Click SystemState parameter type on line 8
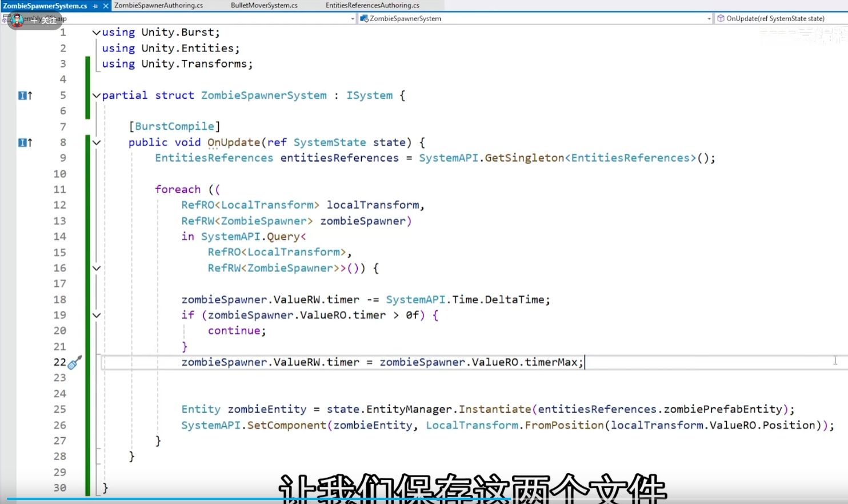Viewport: 848px width, 504px height. point(330,142)
